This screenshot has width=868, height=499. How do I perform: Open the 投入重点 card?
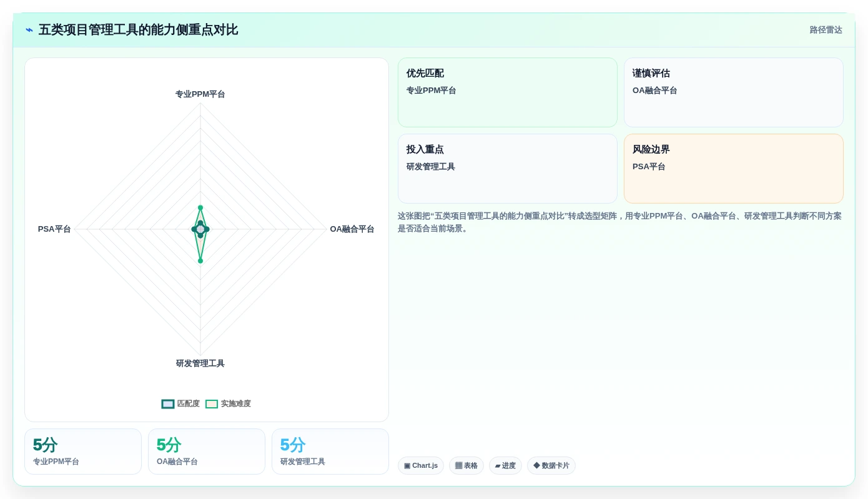tap(508, 169)
